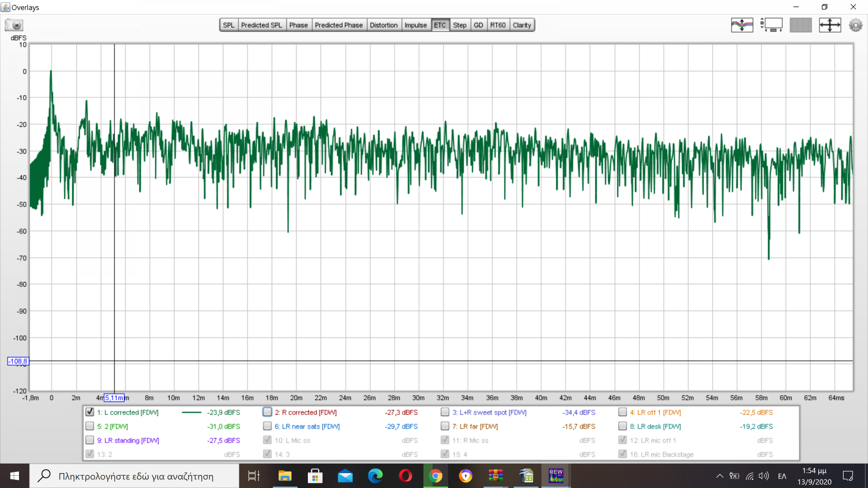Switch to the RT60 tab
The image size is (868, 488).
click(x=498, y=25)
